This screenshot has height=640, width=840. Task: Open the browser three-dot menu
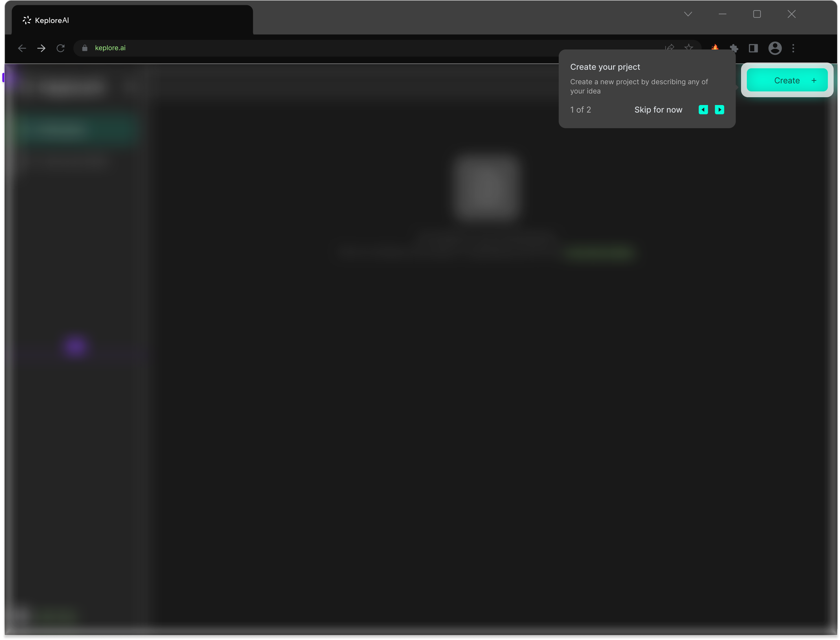(x=793, y=48)
